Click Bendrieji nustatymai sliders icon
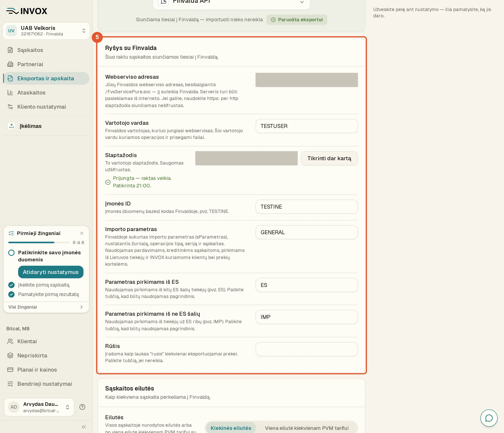This screenshot has width=504, height=433. point(10,384)
